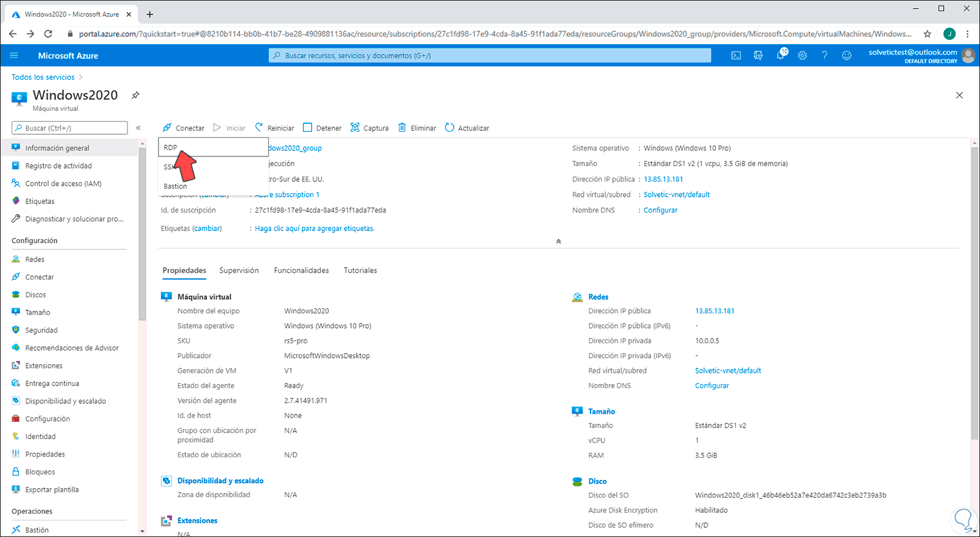Screen dimensions: 980x537
Task: Collapse the left resource menu
Action: (138, 128)
